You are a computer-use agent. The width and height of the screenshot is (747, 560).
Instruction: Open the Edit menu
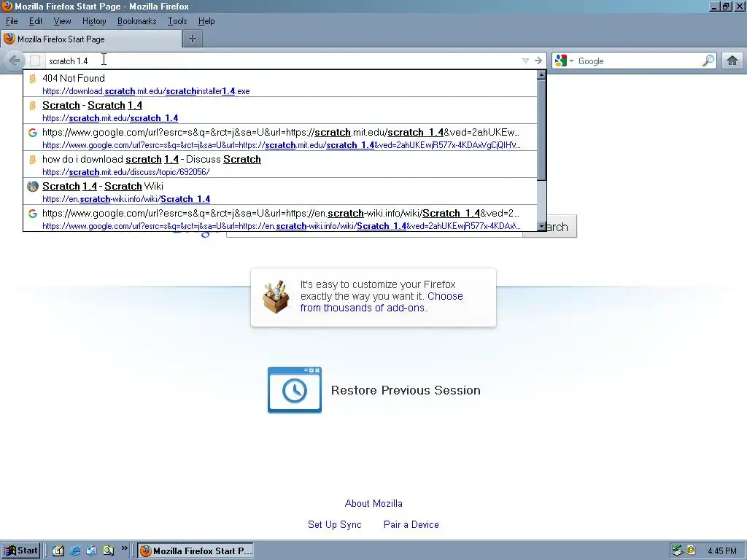coord(36,21)
